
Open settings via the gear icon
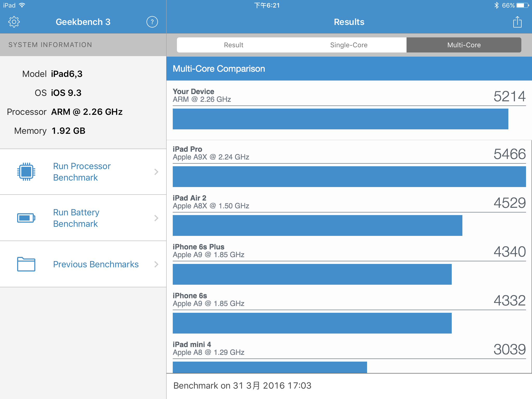click(14, 22)
